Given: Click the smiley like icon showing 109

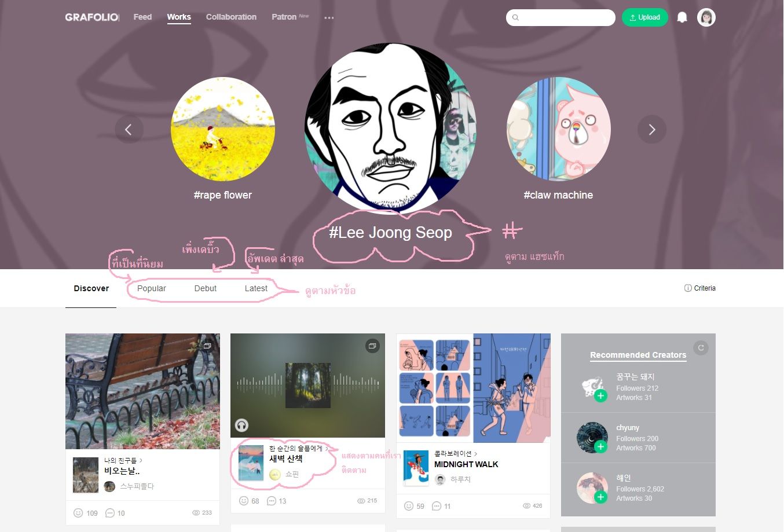Looking at the screenshot, I should 78,513.
